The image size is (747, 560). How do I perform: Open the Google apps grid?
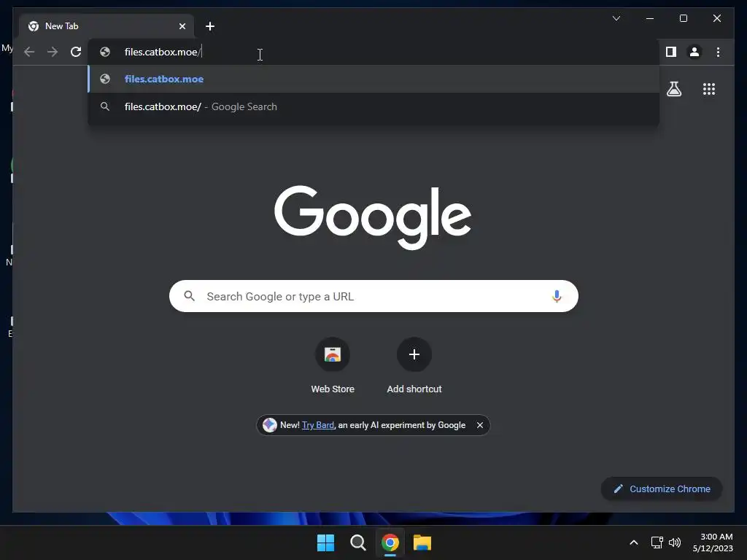click(x=709, y=89)
